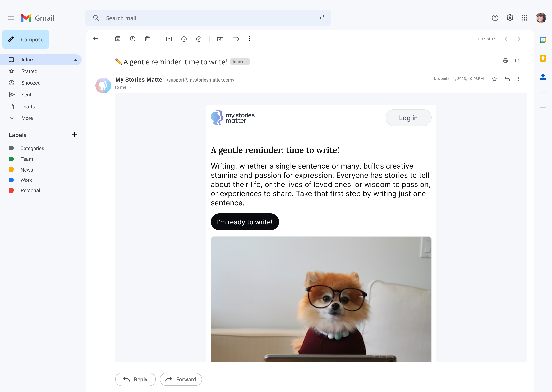Viewport: 552px width, 392px height.
Task: Expand the More labels section
Action: 27,118
